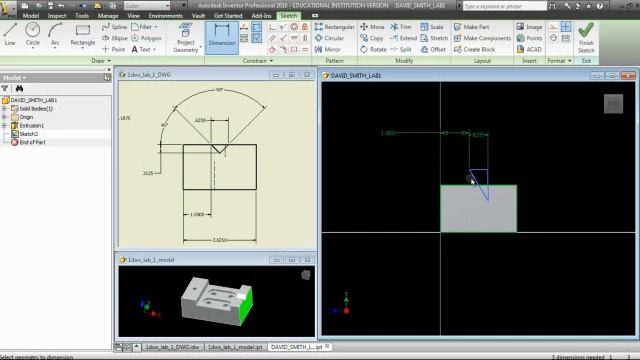
Task: Choose the Ellipse tool
Action: pyautogui.click(x=114, y=38)
